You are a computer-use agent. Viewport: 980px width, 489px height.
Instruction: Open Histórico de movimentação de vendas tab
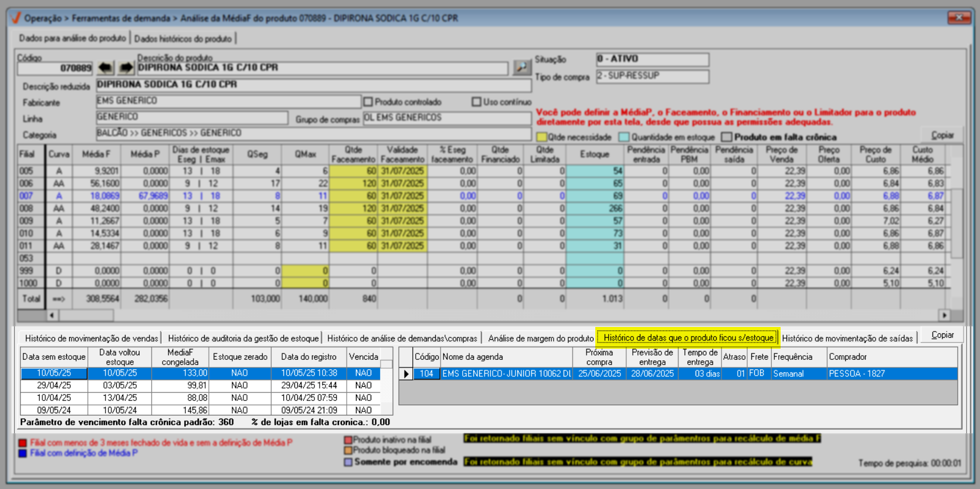(91, 338)
